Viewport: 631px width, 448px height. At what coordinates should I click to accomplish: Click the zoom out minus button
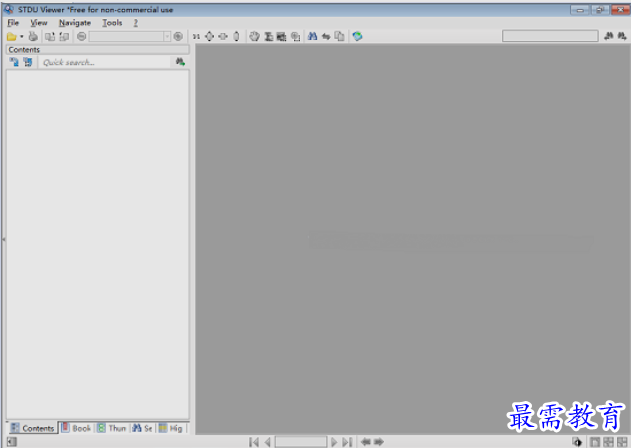(81, 37)
